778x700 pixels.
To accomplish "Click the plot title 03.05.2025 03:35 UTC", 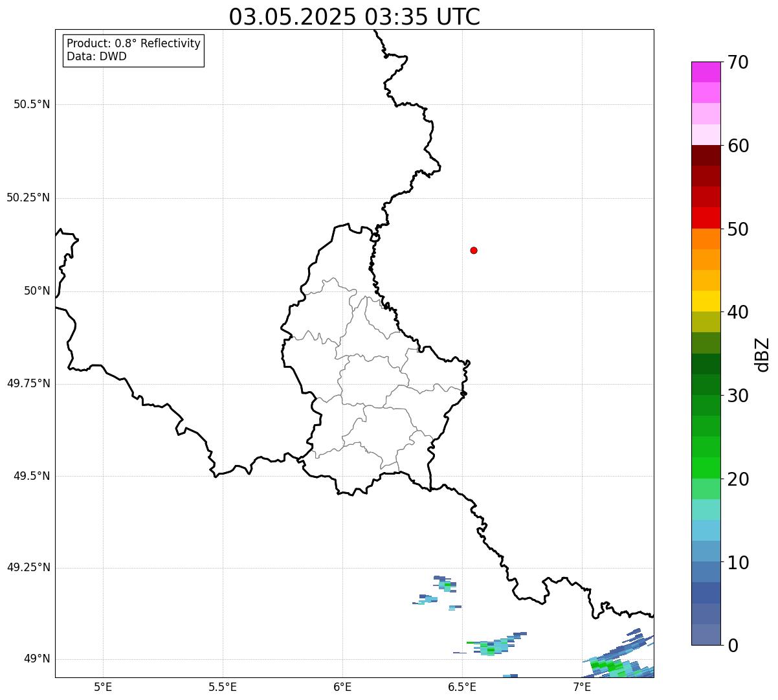I will [x=355, y=17].
